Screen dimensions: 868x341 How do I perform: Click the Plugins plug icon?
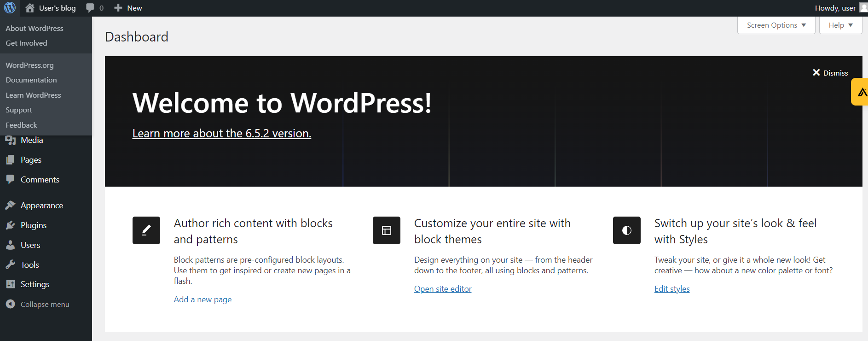(x=10, y=225)
